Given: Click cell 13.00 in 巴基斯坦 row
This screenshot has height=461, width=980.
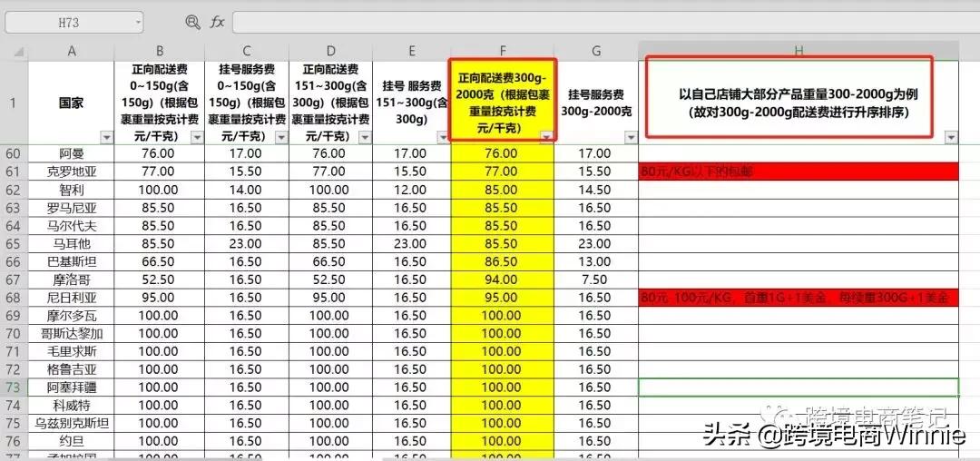Looking at the screenshot, I should point(595,261).
